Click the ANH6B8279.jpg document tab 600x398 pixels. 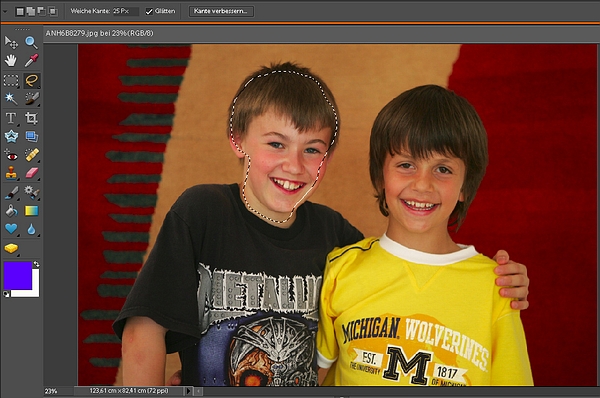point(99,33)
